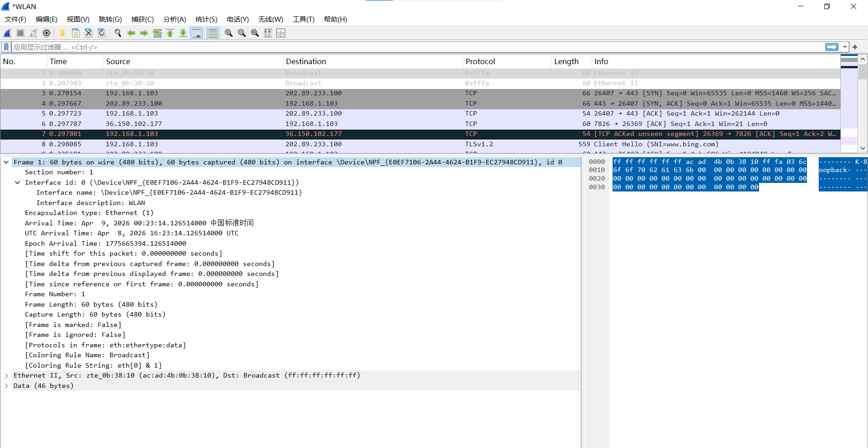The width and height of the screenshot is (868, 448).
Task: Click the display filter bookmark icon
Action: click(6, 47)
